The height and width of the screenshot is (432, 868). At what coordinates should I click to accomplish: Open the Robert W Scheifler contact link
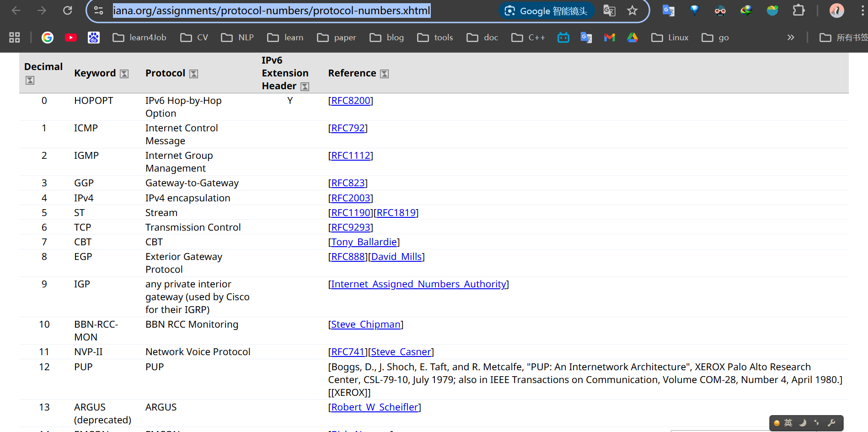[375, 407]
